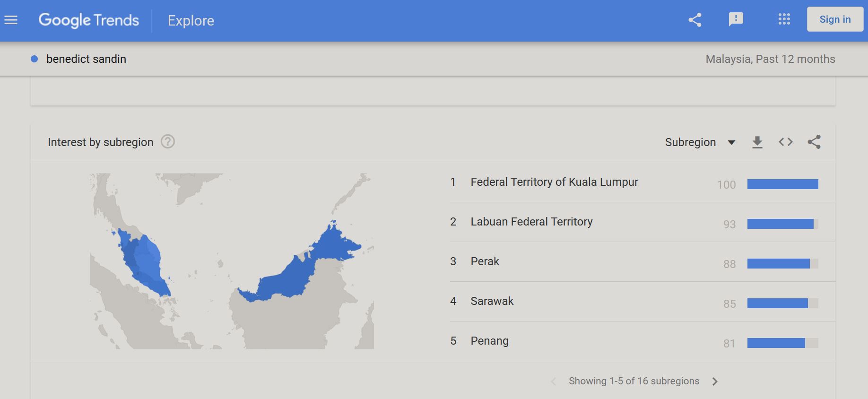
Task: Open the hamburger main menu
Action: point(11,20)
